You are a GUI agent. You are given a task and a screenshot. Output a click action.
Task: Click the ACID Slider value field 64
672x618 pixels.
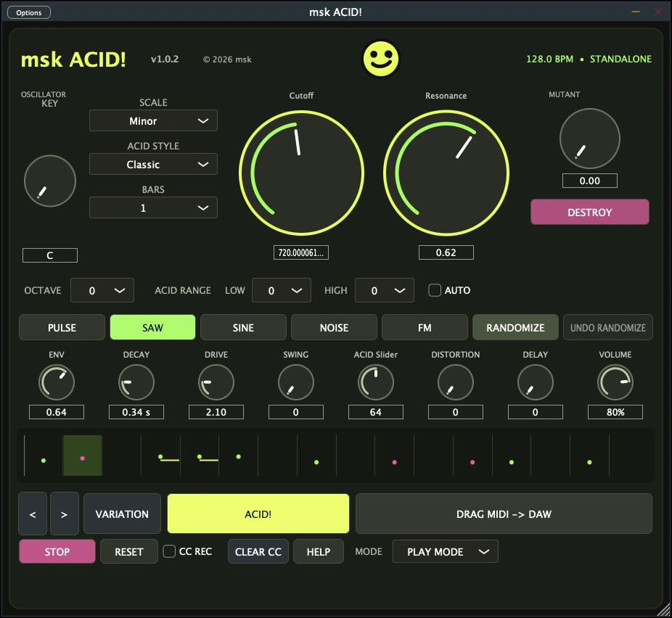(375, 412)
